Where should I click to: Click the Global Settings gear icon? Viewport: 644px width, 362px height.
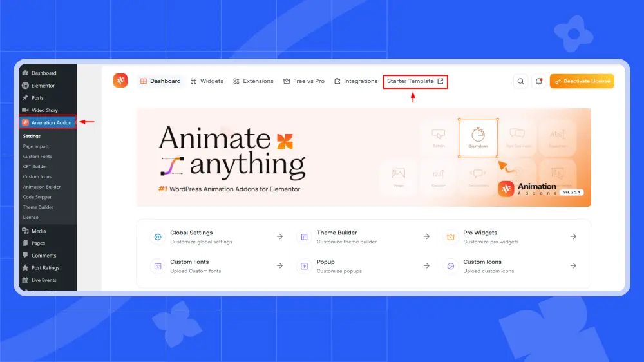[x=157, y=237]
